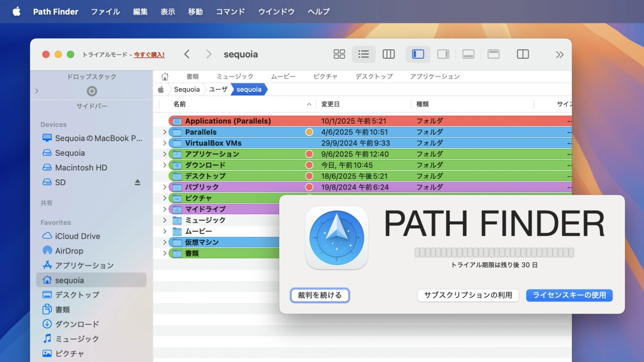Click the ライセンスキーの使用 button
Viewport: 644px width, 362px height.
(x=569, y=295)
